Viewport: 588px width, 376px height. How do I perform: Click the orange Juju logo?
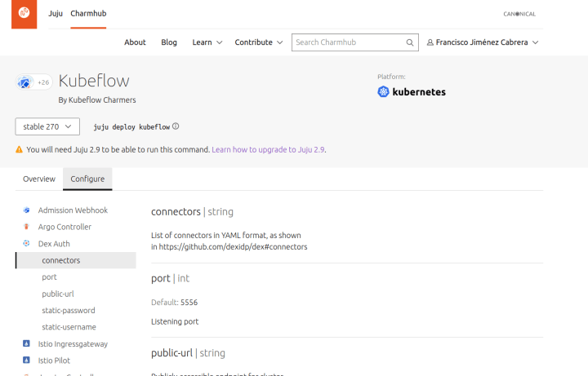[x=24, y=14]
